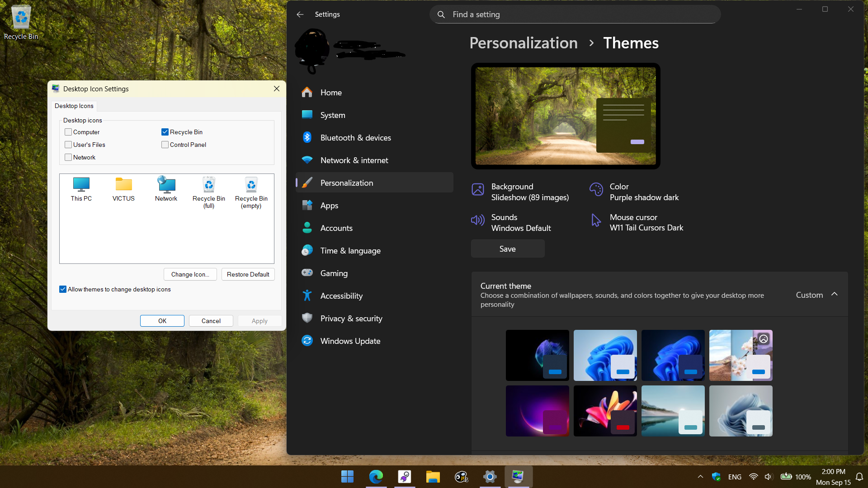868x488 pixels.
Task: Open Windows Update settings
Action: [374, 341]
